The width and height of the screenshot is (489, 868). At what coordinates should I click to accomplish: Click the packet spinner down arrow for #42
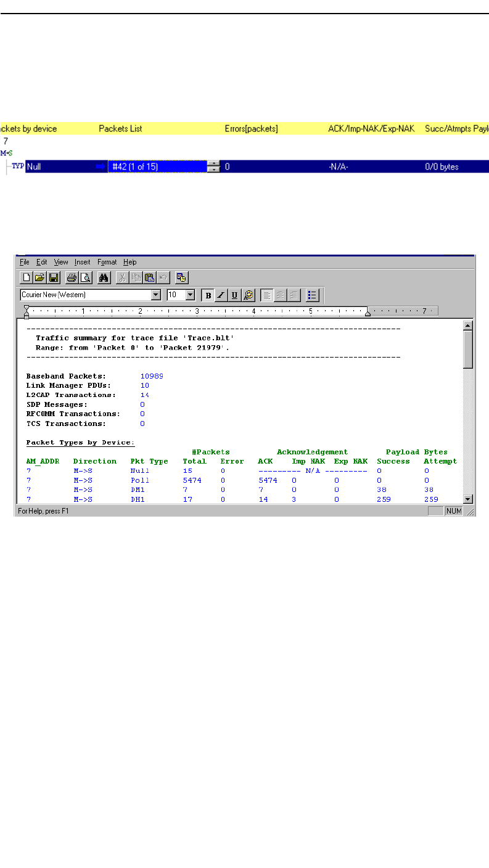pyautogui.click(x=213, y=170)
